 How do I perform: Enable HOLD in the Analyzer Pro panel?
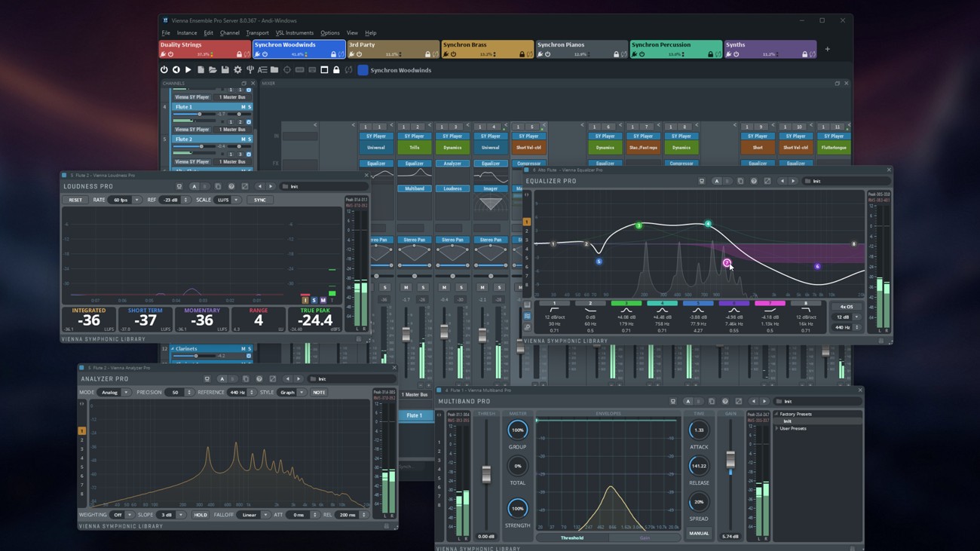[x=201, y=515]
